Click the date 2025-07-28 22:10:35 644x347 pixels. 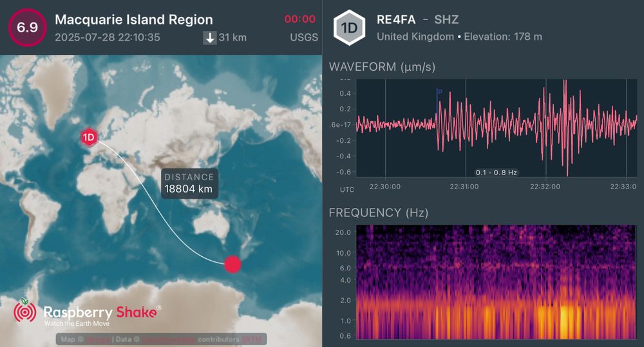[107, 37]
